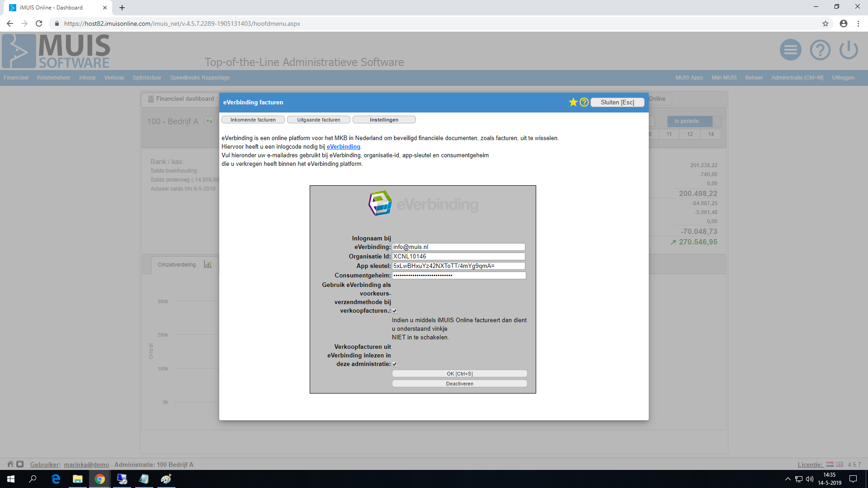This screenshot has width=868, height=488.
Task: Click the Organisatie Id input field
Action: 458,256
